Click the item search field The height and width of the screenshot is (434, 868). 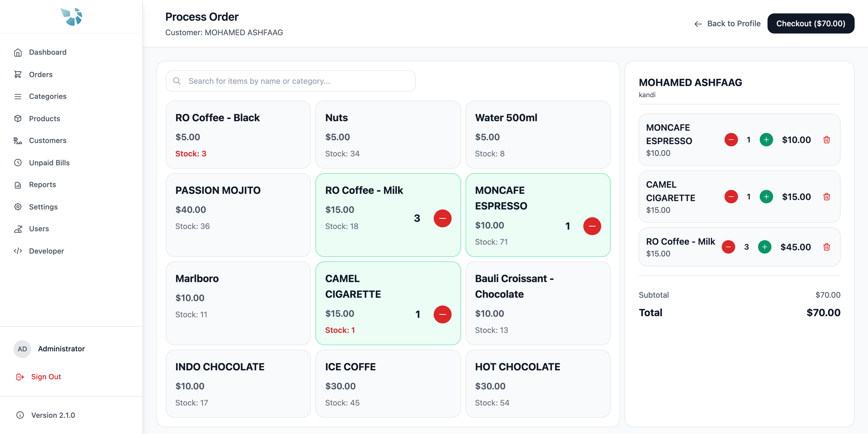click(x=291, y=81)
